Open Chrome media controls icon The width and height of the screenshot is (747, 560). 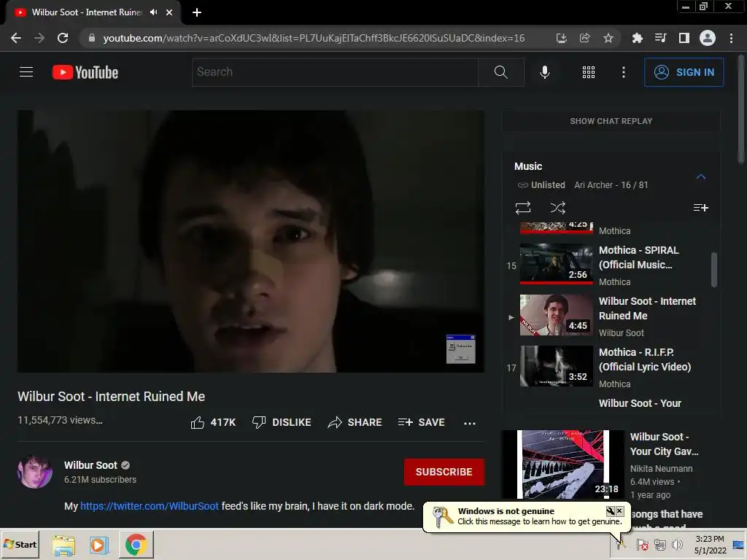660,38
